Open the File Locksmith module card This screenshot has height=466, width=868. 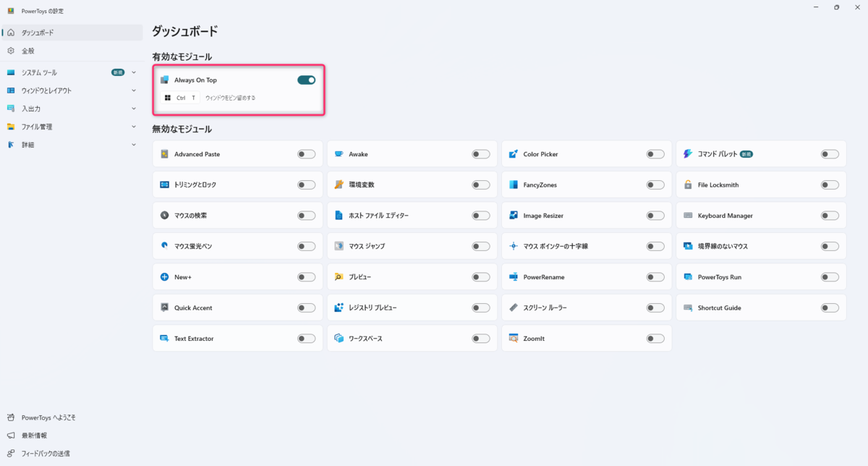click(x=761, y=185)
